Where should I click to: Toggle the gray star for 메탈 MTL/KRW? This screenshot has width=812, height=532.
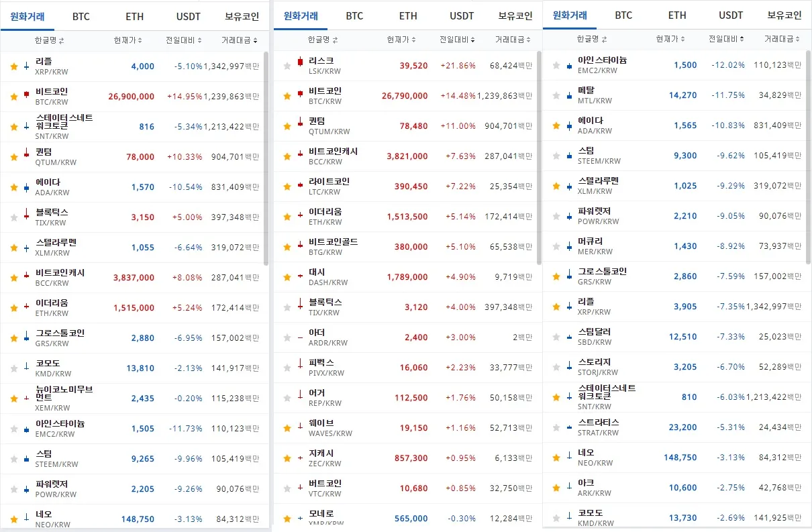(556, 95)
